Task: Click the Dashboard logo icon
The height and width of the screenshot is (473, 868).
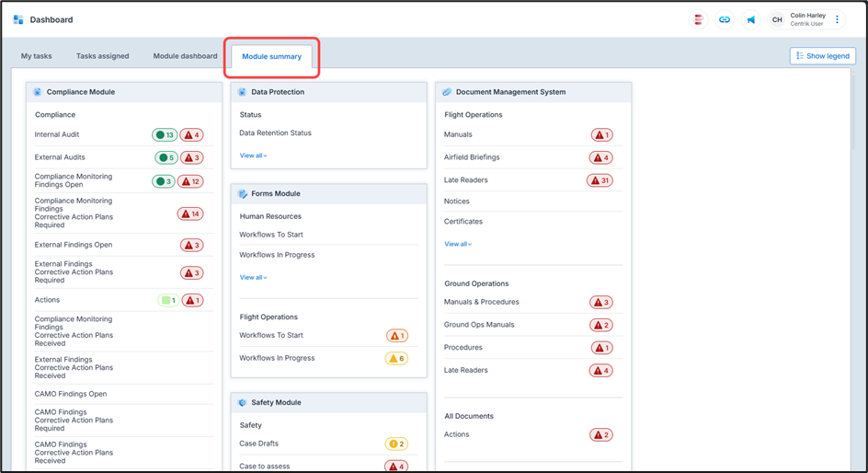Action: tap(18, 19)
